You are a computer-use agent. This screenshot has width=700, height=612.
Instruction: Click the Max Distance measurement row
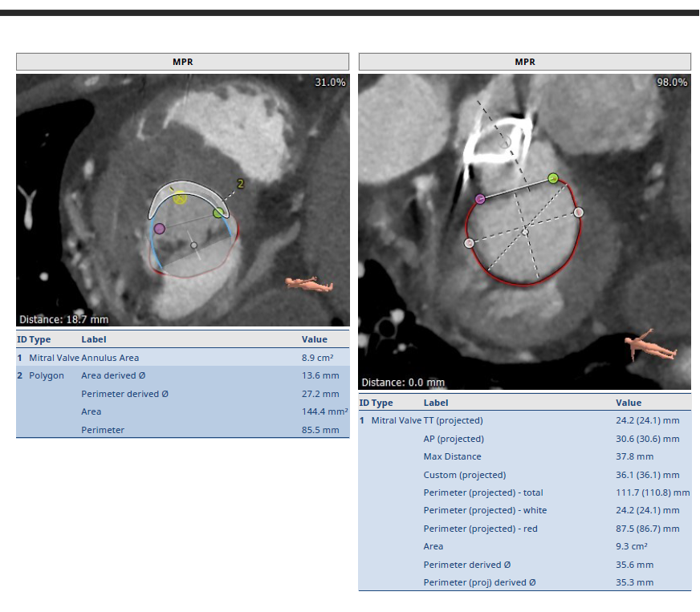524,456
